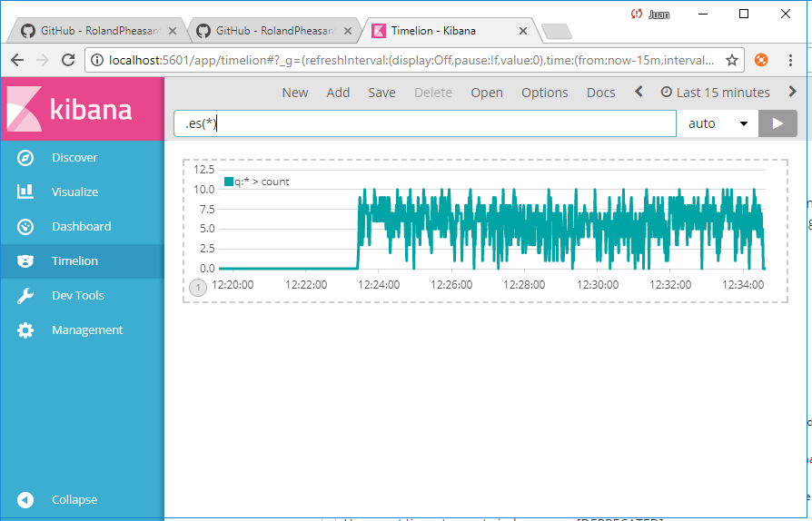
Task: Click the Management sidebar link
Action: click(x=87, y=330)
